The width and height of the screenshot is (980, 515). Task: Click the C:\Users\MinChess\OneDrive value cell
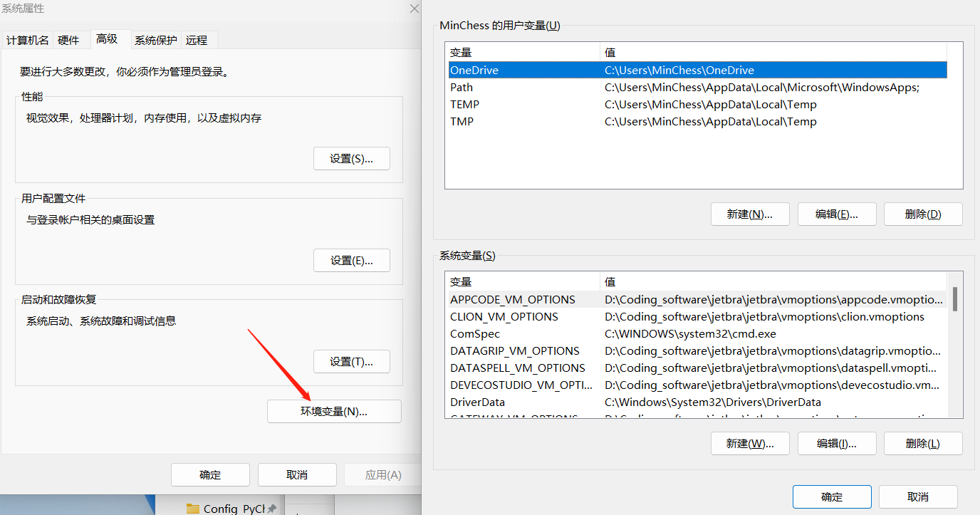point(679,70)
